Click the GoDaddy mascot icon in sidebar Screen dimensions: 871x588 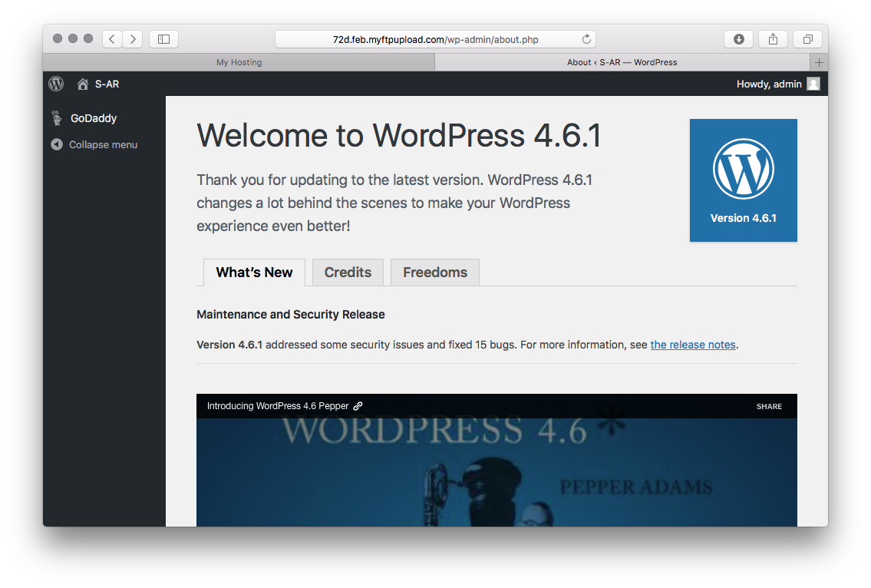tap(57, 117)
